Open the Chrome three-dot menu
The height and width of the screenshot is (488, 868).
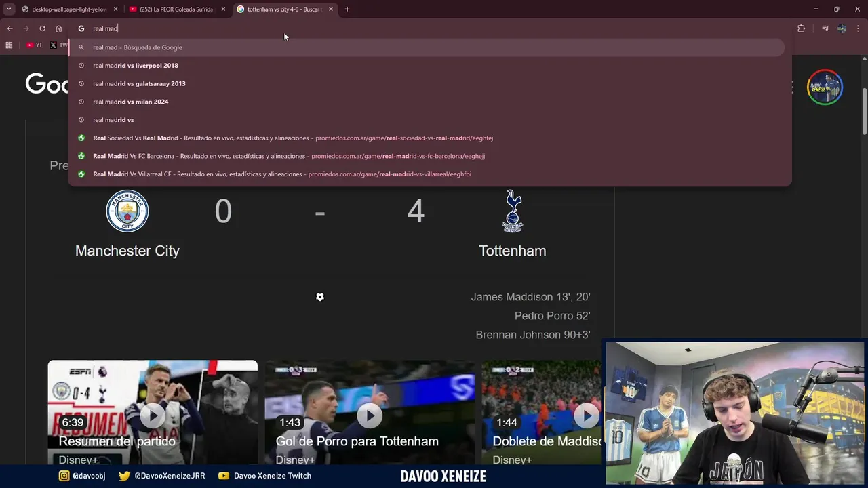[859, 28]
